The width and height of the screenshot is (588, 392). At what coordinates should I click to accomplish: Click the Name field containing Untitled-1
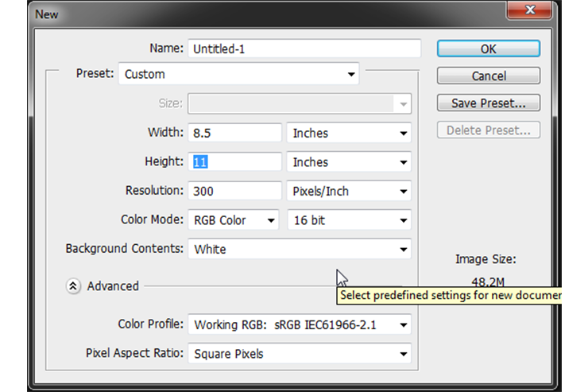304,49
